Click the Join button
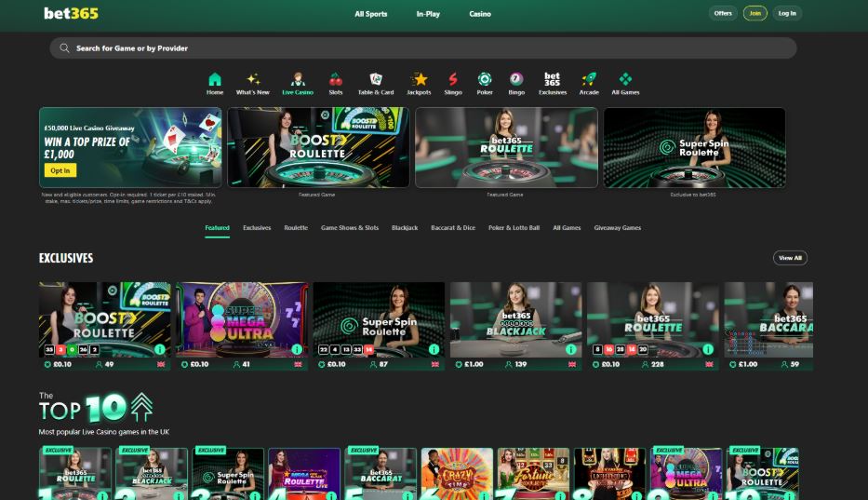This screenshot has width=868, height=500. pos(755,13)
